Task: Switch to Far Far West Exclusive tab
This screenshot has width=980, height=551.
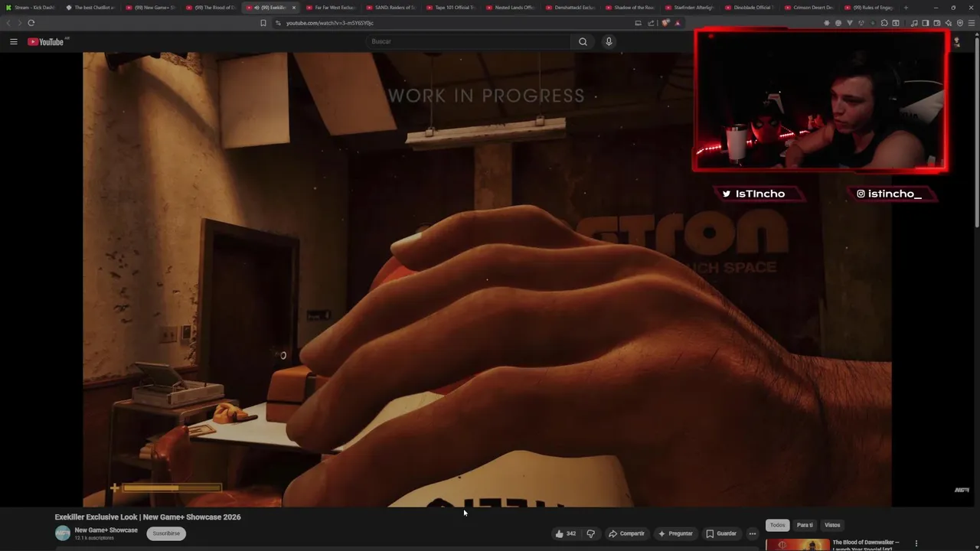Action: click(331, 8)
